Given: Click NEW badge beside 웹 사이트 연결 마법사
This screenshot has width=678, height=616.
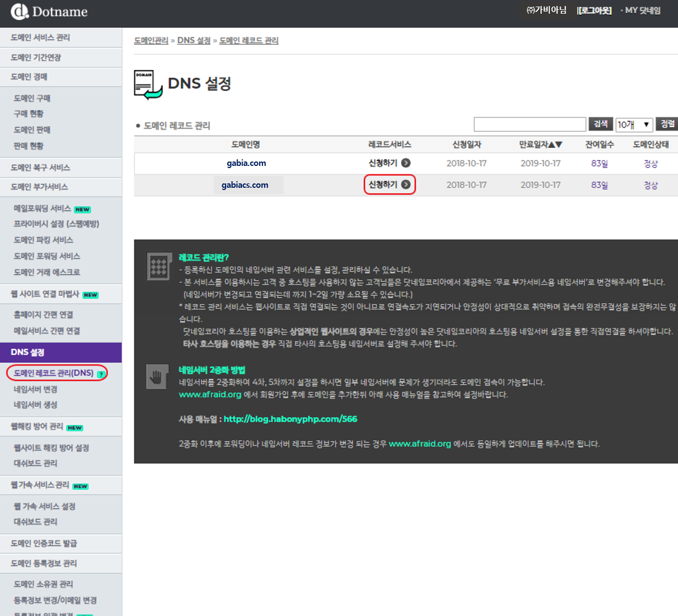Looking at the screenshot, I should pyautogui.click(x=90, y=295).
